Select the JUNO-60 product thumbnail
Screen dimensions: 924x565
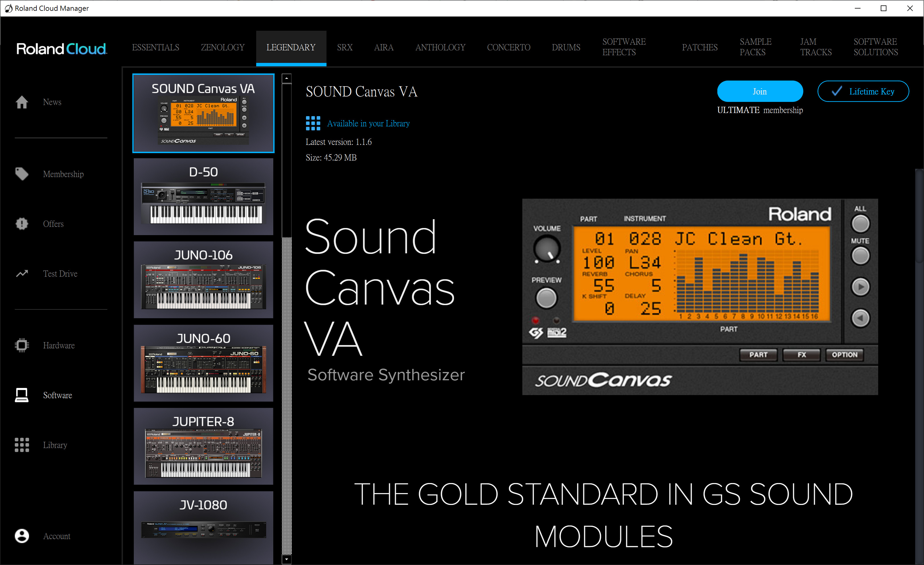tap(203, 363)
